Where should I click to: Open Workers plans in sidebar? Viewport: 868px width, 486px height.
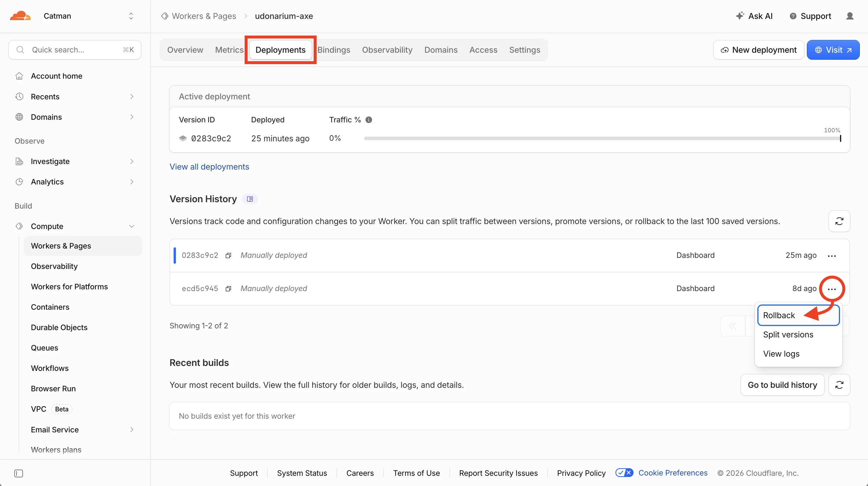point(56,450)
